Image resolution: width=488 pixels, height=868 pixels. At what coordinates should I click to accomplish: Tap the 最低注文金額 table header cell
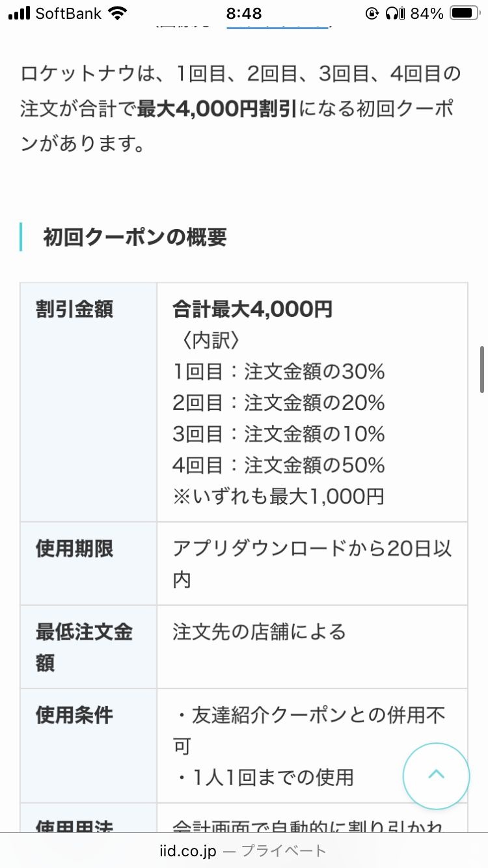[85, 647]
